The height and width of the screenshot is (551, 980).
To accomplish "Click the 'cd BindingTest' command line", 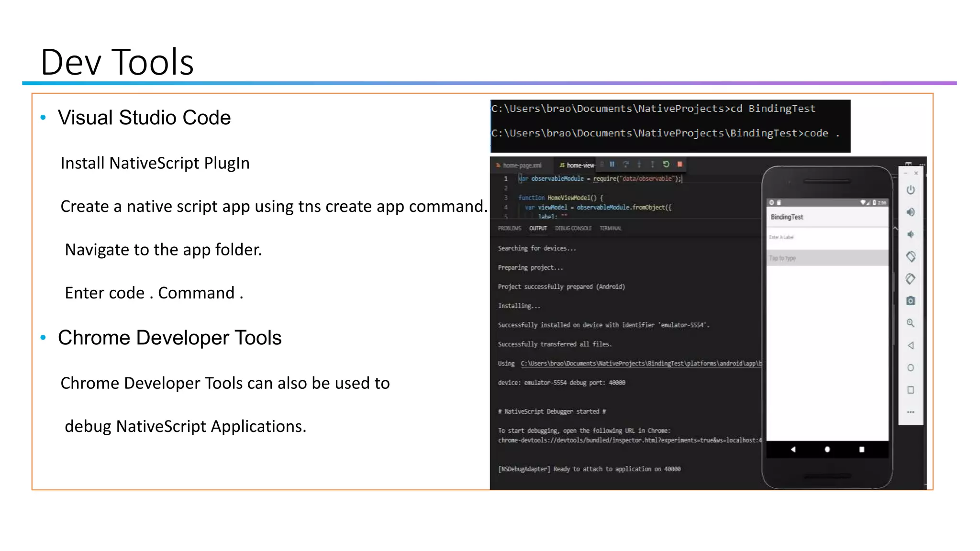I will (653, 109).
